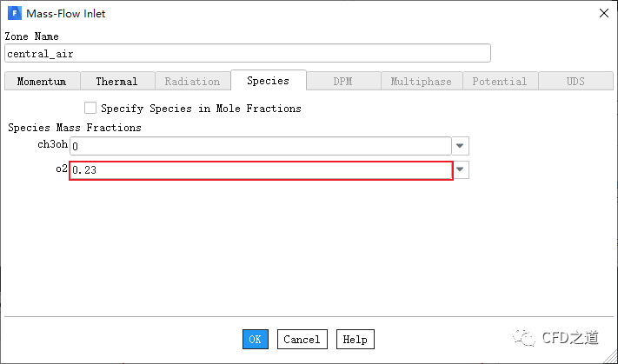The width and height of the screenshot is (618, 364).
Task: Select the Potential tab
Action: pyautogui.click(x=499, y=82)
